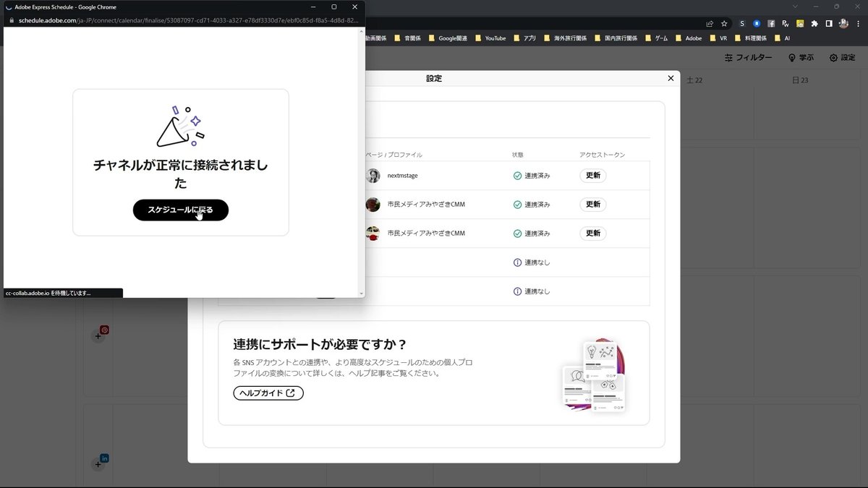
Task: Click the nextmstage profile name
Action: tap(402, 176)
